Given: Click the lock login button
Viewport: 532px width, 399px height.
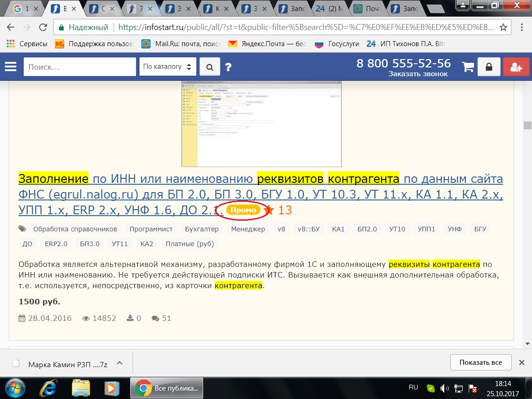Looking at the screenshot, I should (x=489, y=67).
